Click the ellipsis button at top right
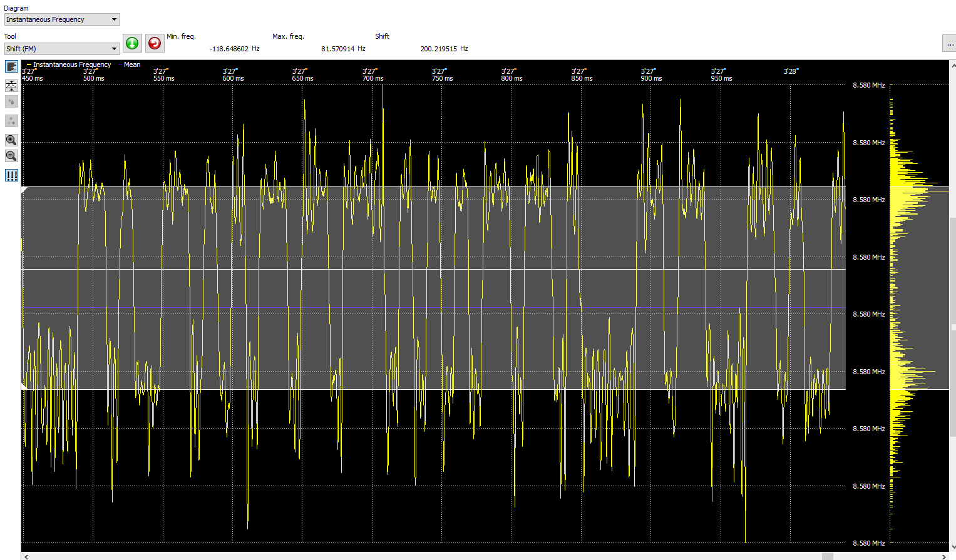This screenshot has height=560, width=956. tap(949, 43)
